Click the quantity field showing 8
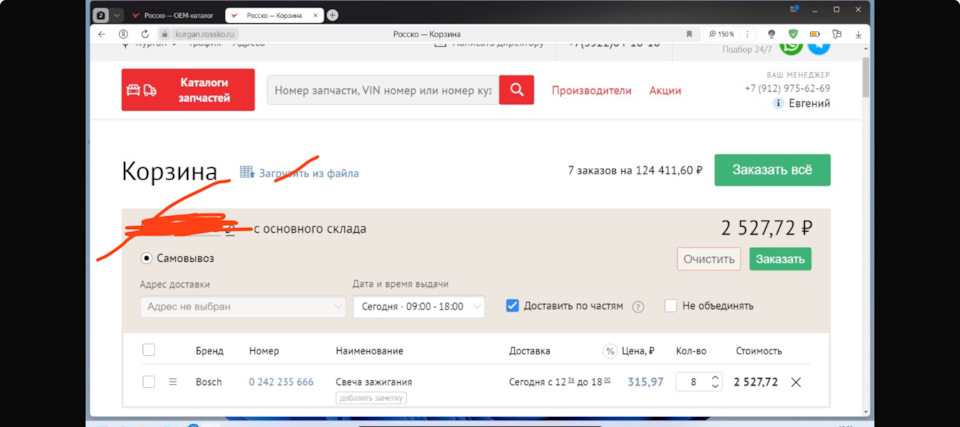 pos(693,382)
